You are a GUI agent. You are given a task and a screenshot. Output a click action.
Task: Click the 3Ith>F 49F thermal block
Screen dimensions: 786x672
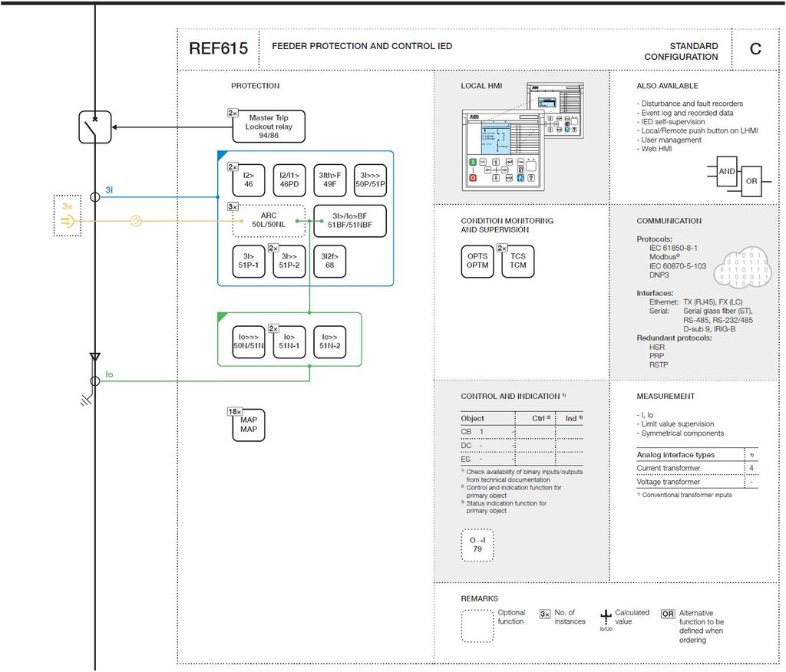pyautogui.click(x=330, y=180)
